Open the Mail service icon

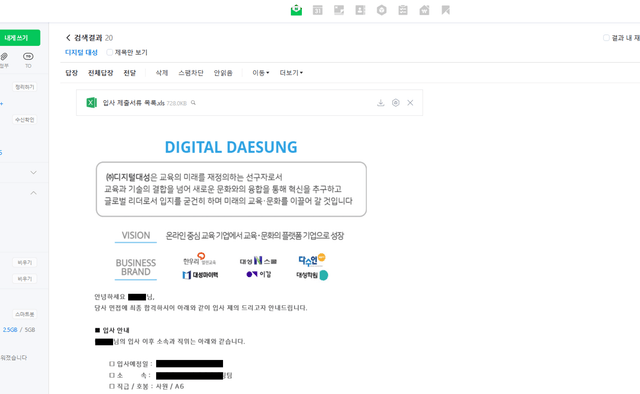pyautogui.click(x=296, y=10)
